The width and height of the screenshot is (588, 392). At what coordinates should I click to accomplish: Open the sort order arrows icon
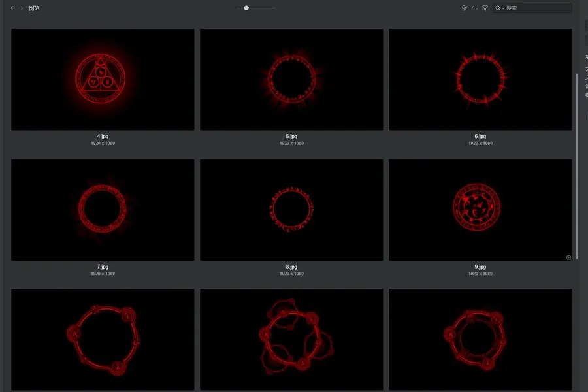pos(474,8)
